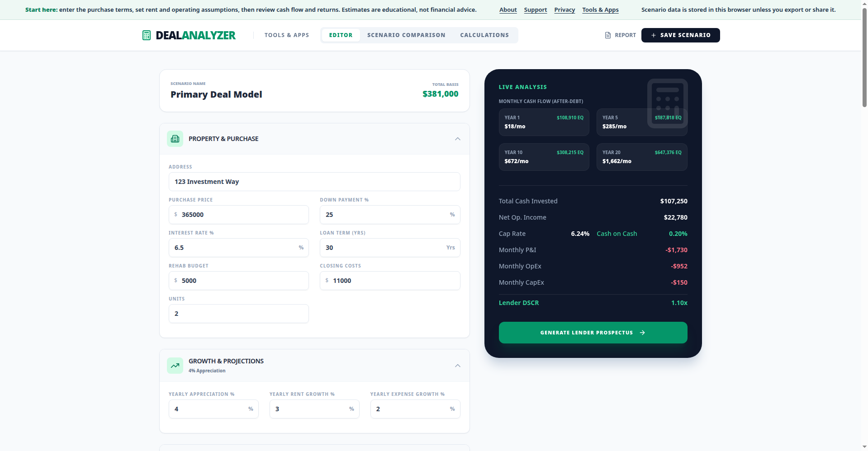Screen dimensions: 868x451
Task: Open the Report view
Action: pos(621,35)
